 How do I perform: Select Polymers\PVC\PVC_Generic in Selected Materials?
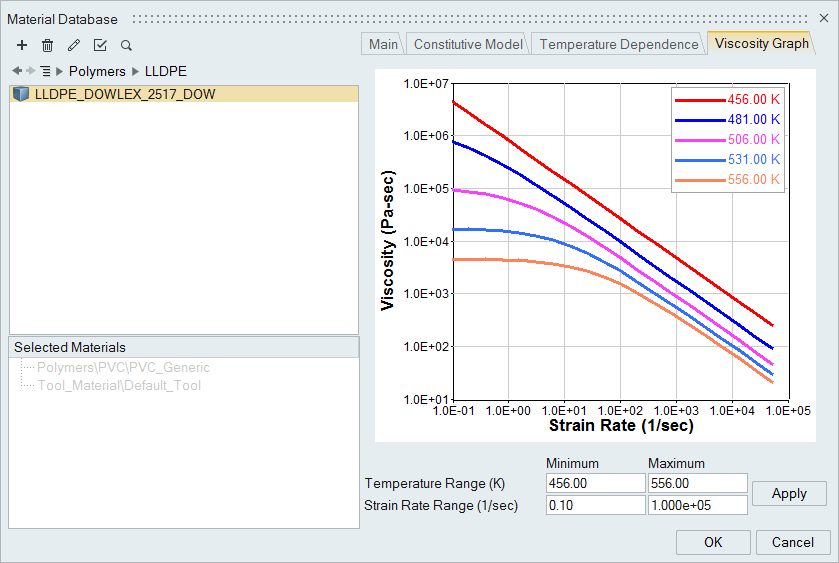[x=123, y=367]
